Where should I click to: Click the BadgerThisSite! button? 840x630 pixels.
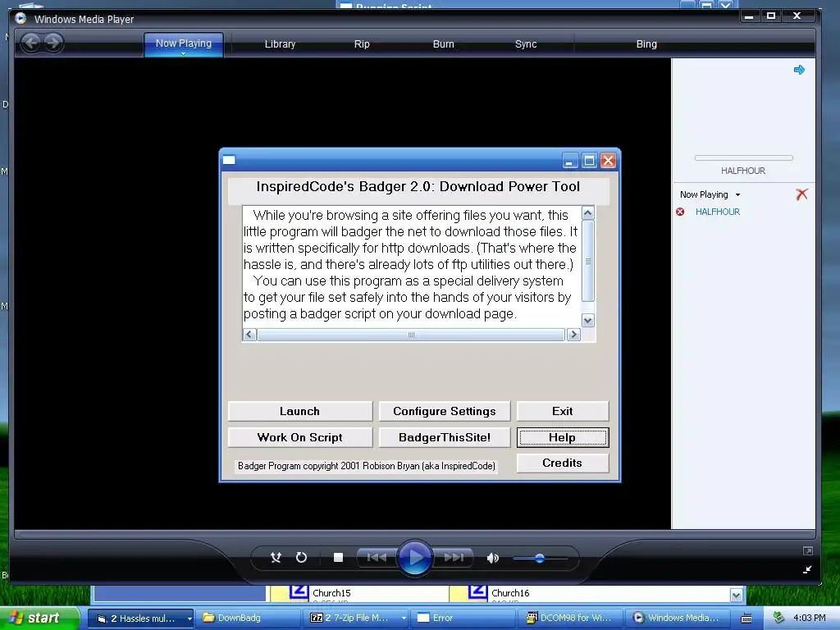pos(445,437)
